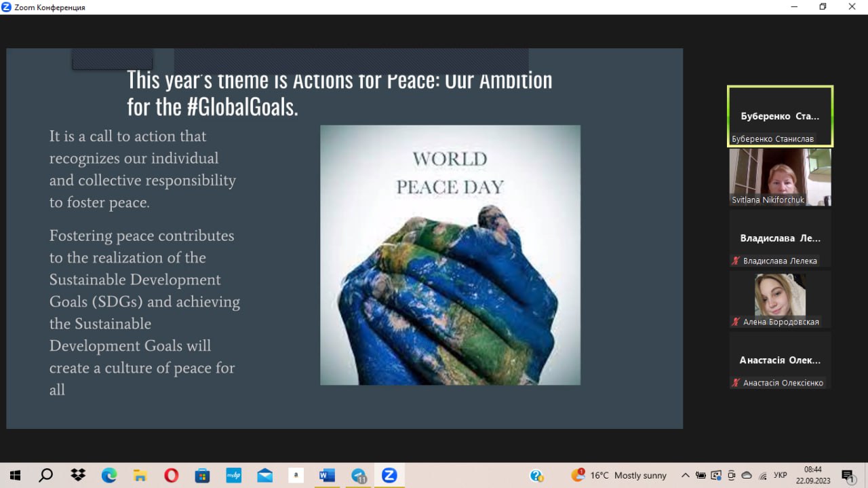
Task: Open Get Help question mark tray icon
Action: [x=536, y=476]
